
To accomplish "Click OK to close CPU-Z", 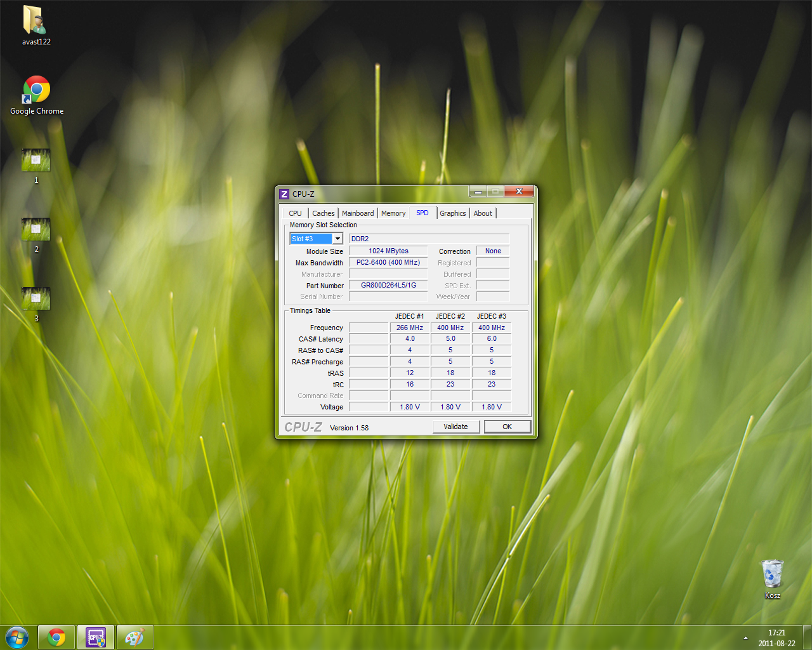I will point(507,427).
